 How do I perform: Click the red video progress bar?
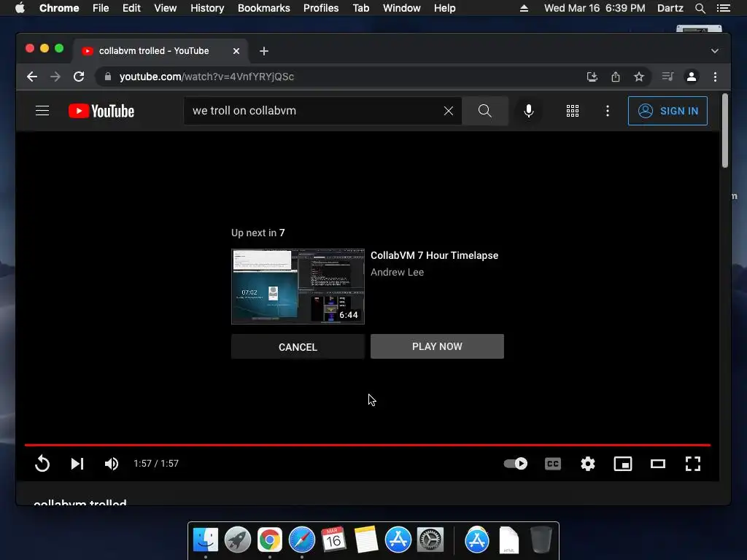[x=368, y=445]
